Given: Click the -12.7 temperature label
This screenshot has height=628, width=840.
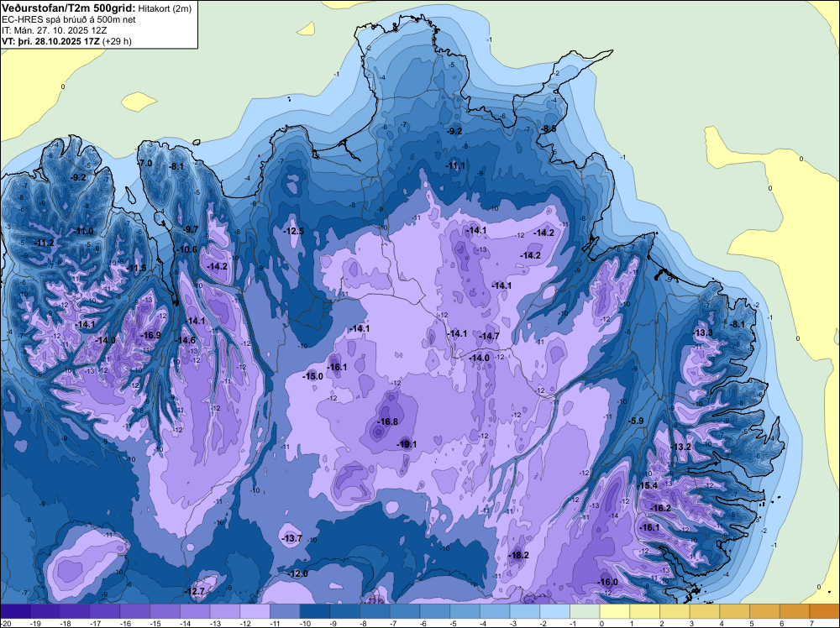Looking at the screenshot, I should (x=194, y=592).
